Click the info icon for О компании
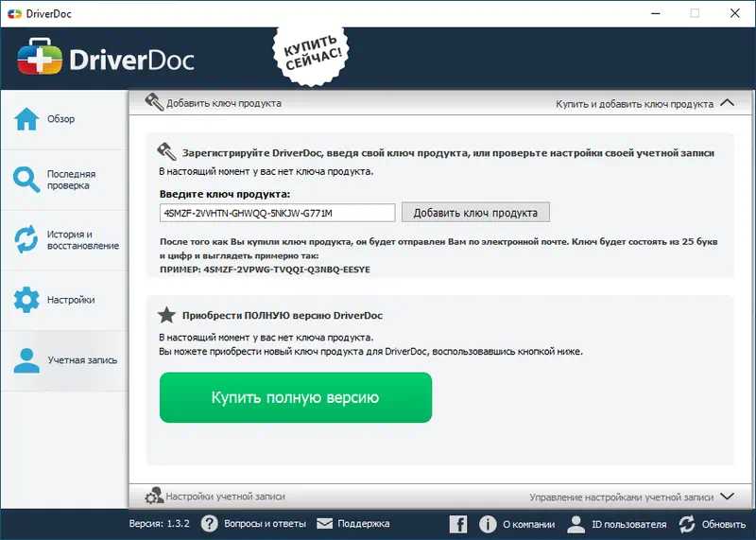Image resolution: width=756 pixels, height=540 pixels. coord(488,524)
